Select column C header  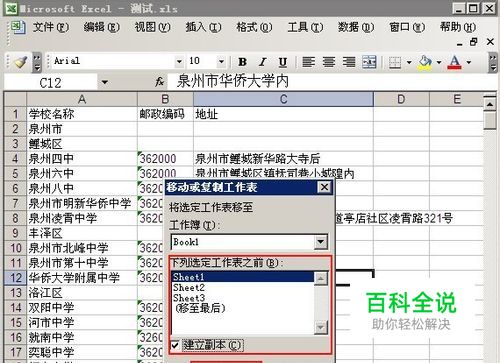(283, 99)
